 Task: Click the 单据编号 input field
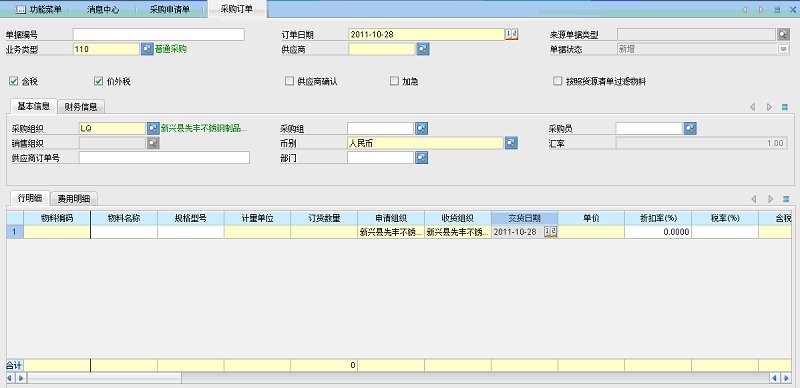click(159, 35)
